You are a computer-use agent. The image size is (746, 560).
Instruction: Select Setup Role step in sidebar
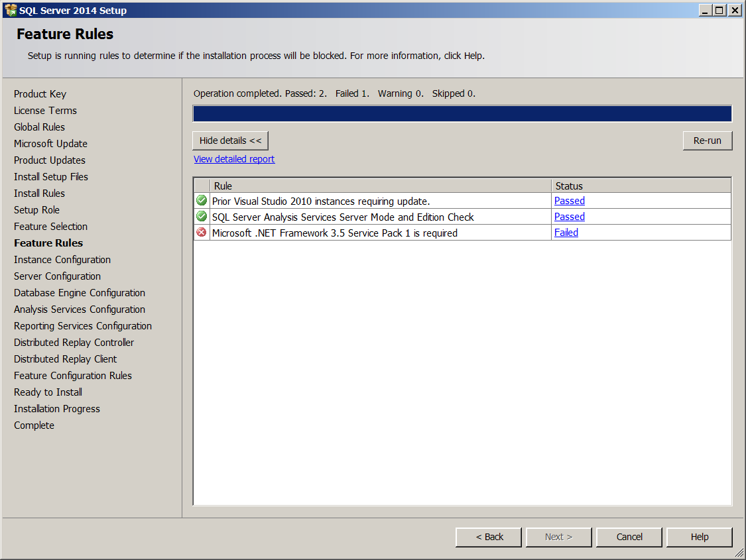[x=36, y=210]
